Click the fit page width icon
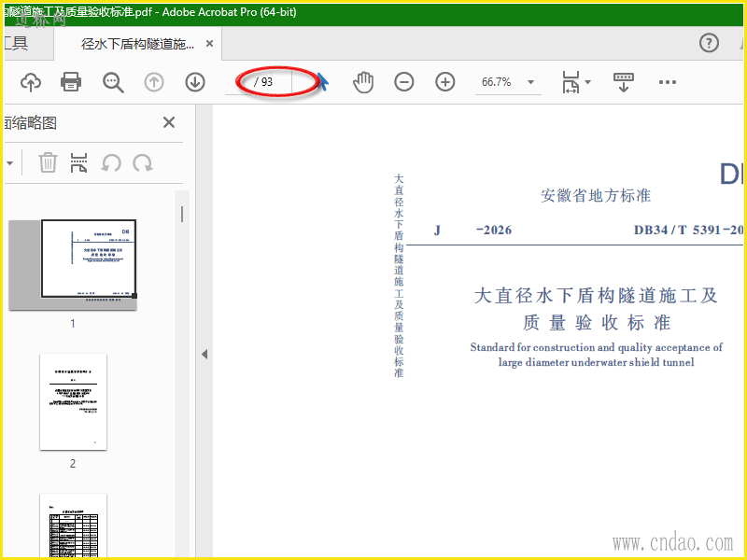 point(571,82)
